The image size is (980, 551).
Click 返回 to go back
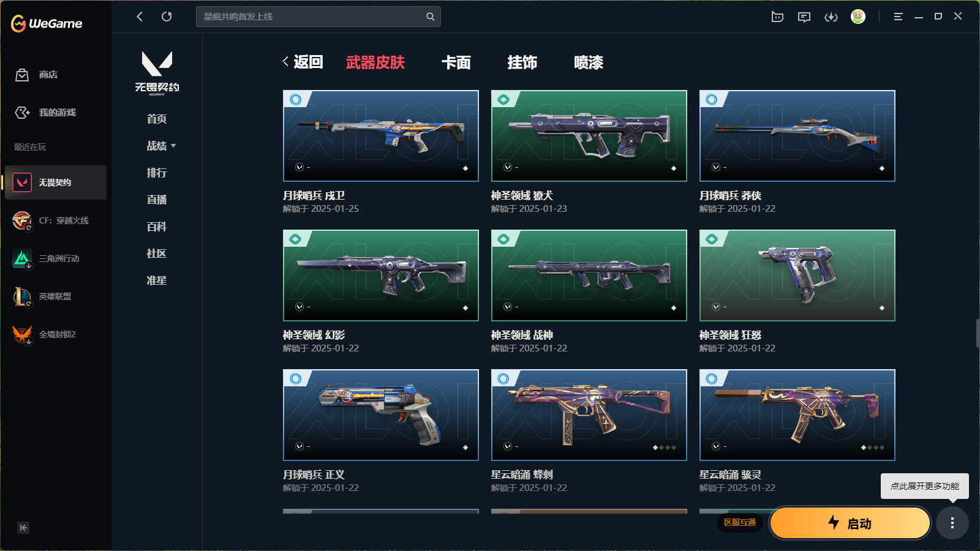pos(303,62)
